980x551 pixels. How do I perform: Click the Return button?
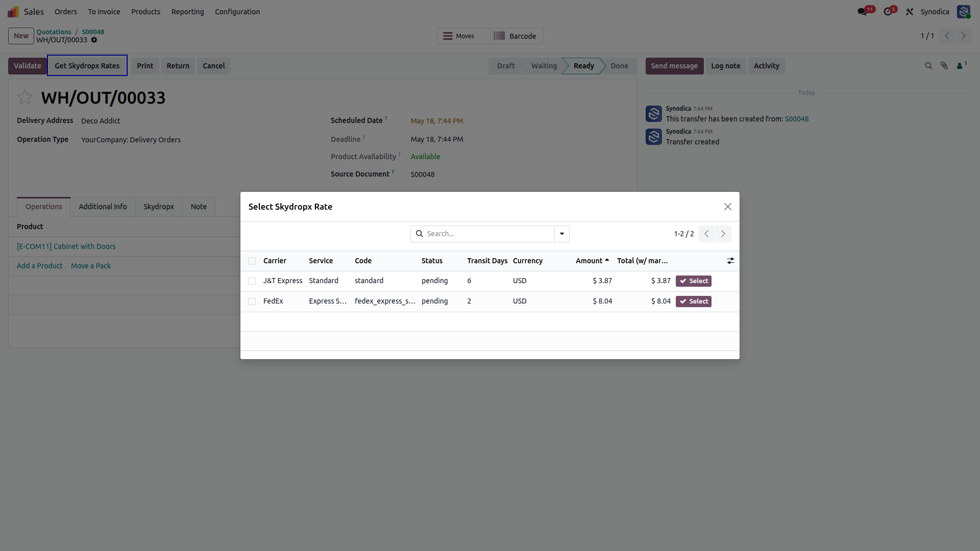coord(178,66)
